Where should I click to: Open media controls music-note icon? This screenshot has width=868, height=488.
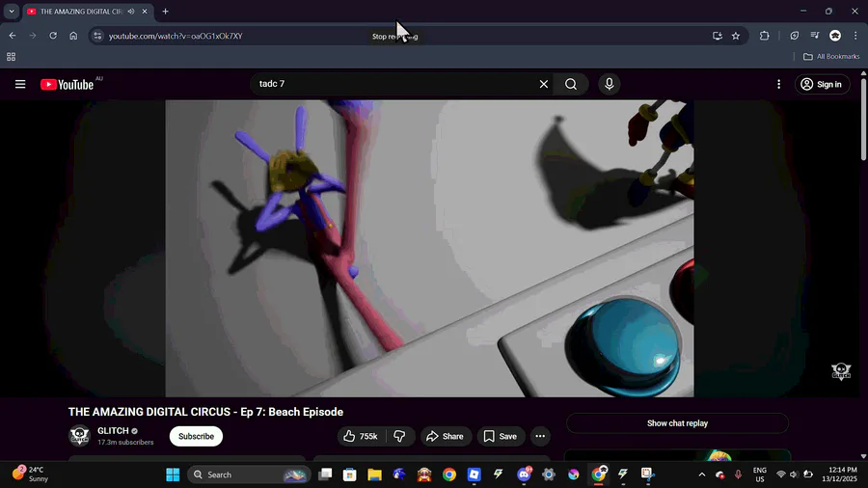pyautogui.click(x=815, y=36)
